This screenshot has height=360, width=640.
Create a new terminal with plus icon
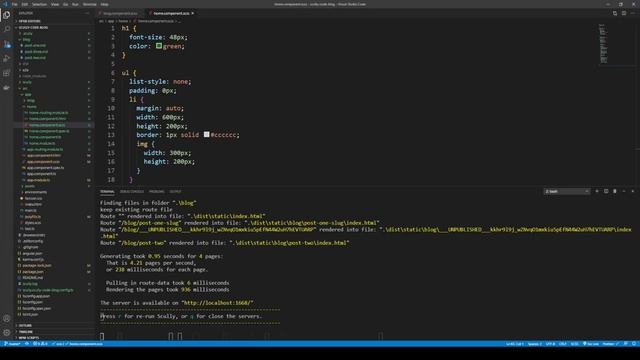(597, 191)
